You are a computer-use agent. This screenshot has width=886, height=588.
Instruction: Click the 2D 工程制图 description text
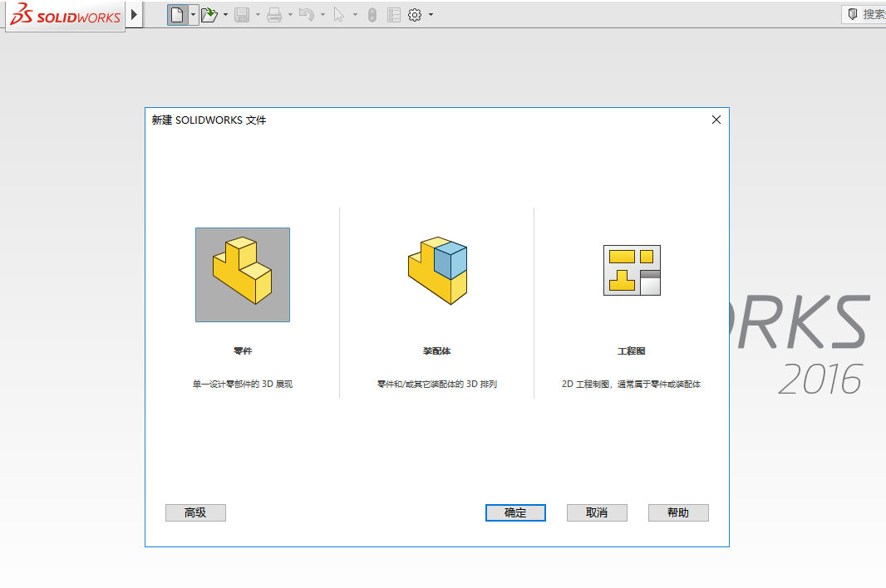(x=631, y=384)
